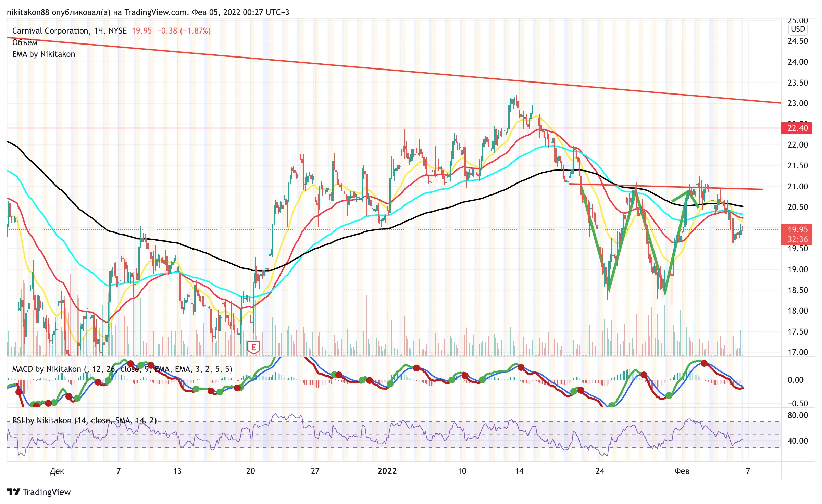Click the '27' date label on time axis

coord(315,471)
